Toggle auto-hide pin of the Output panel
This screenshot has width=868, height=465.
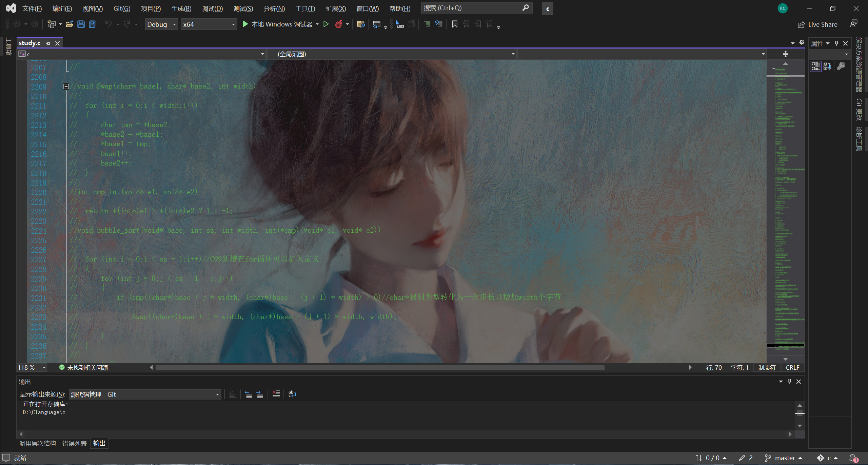(790, 382)
